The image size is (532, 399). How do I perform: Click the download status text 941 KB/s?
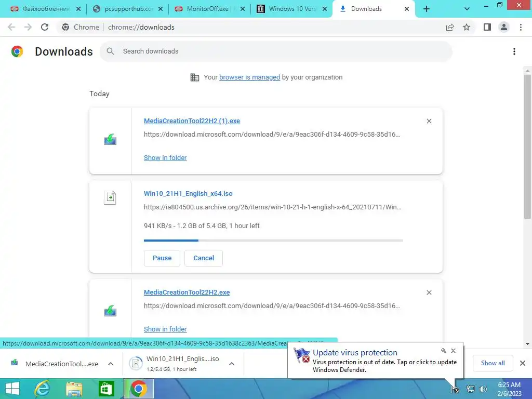click(x=202, y=226)
